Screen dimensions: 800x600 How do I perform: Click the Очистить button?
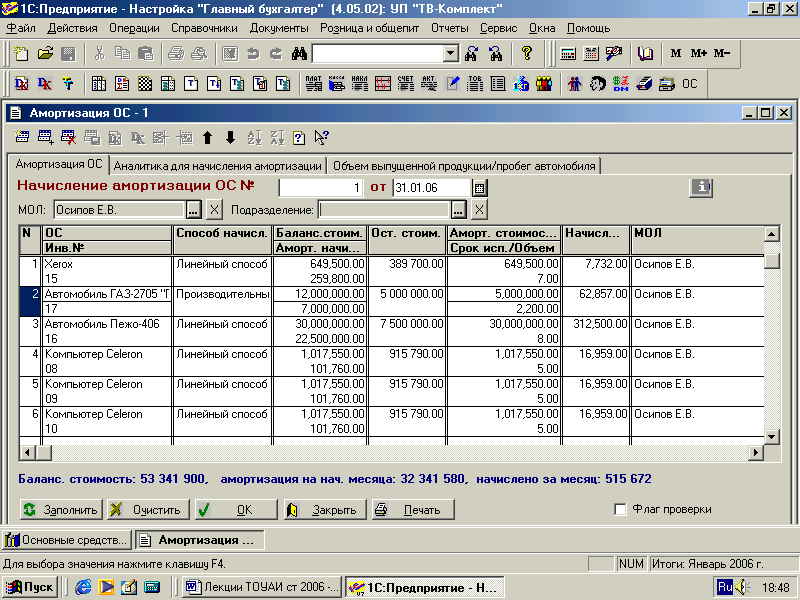(148, 510)
